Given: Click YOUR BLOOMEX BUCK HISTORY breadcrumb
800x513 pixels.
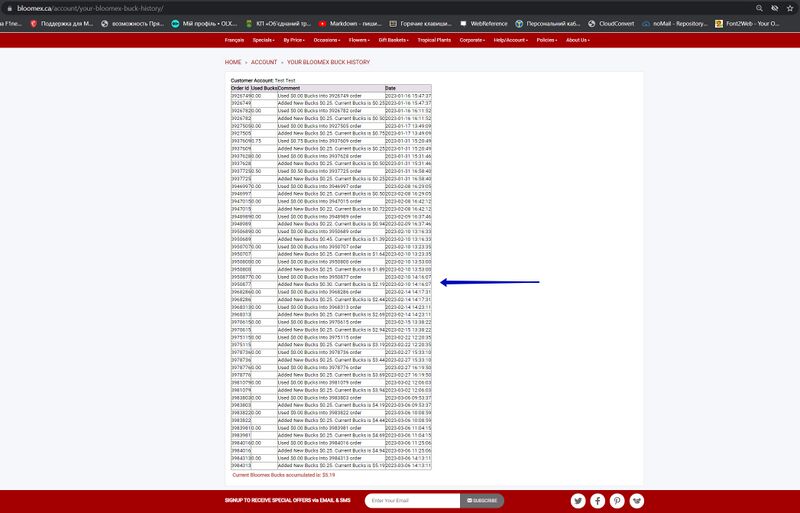Looking at the screenshot, I should coord(328,62).
